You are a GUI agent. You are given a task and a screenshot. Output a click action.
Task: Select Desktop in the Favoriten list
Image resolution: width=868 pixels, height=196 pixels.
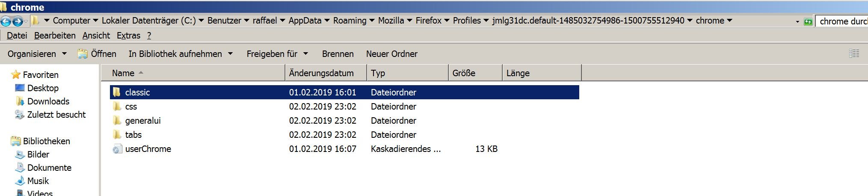pos(43,88)
